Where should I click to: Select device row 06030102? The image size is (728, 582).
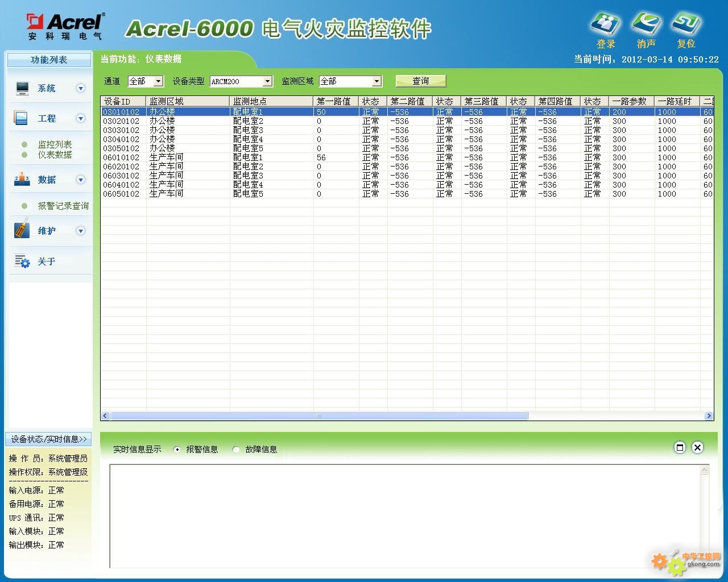407,176
